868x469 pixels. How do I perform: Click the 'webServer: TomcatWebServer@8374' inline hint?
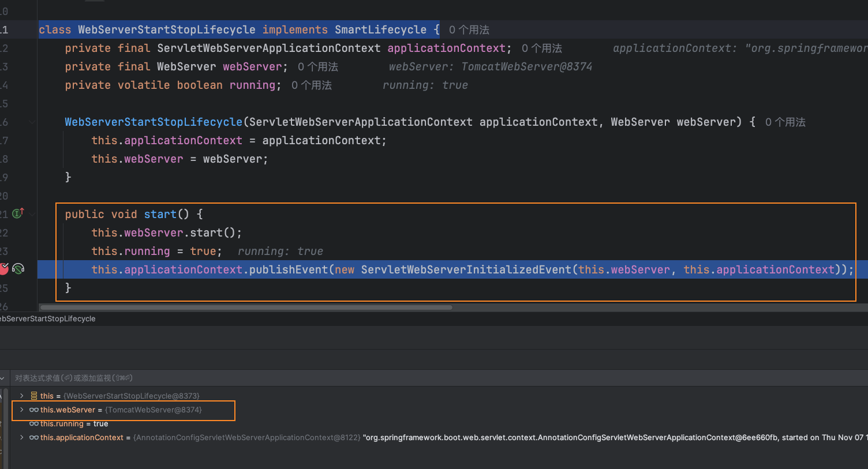pos(491,66)
